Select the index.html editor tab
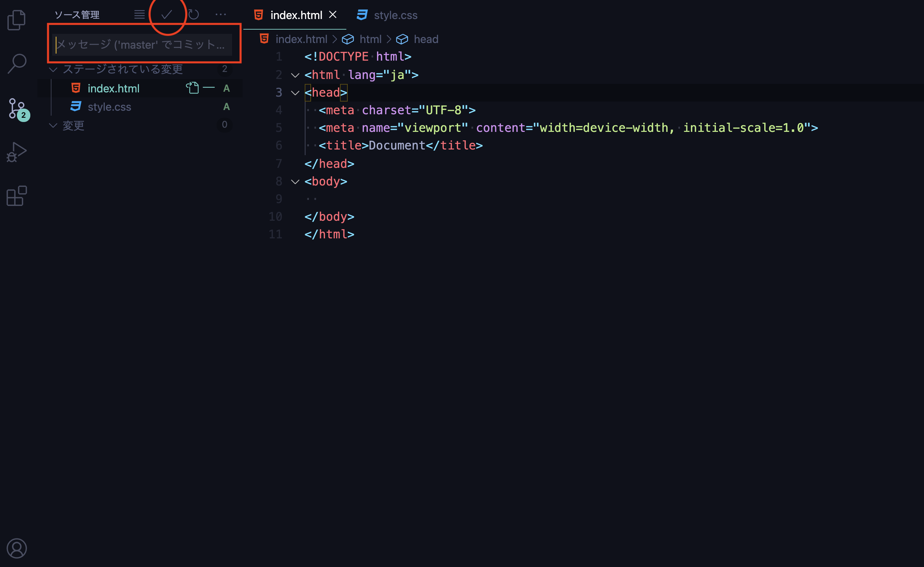Screen dimensions: 924x567 (297, 15)
